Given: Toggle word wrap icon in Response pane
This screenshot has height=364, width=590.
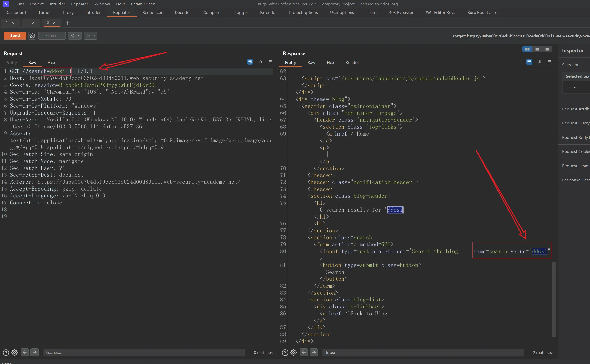Looking at the screenshot, I should click(529, 62).
